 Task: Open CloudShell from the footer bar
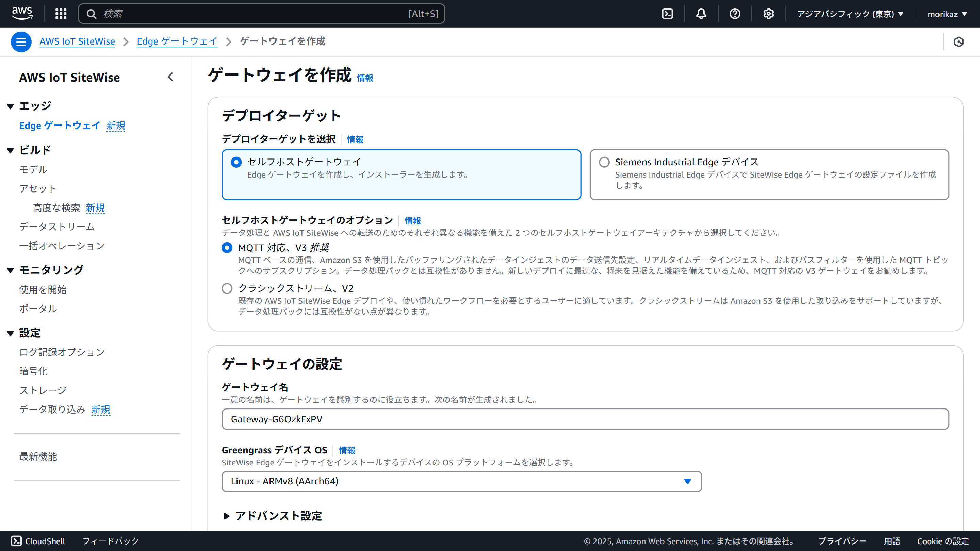38,541
